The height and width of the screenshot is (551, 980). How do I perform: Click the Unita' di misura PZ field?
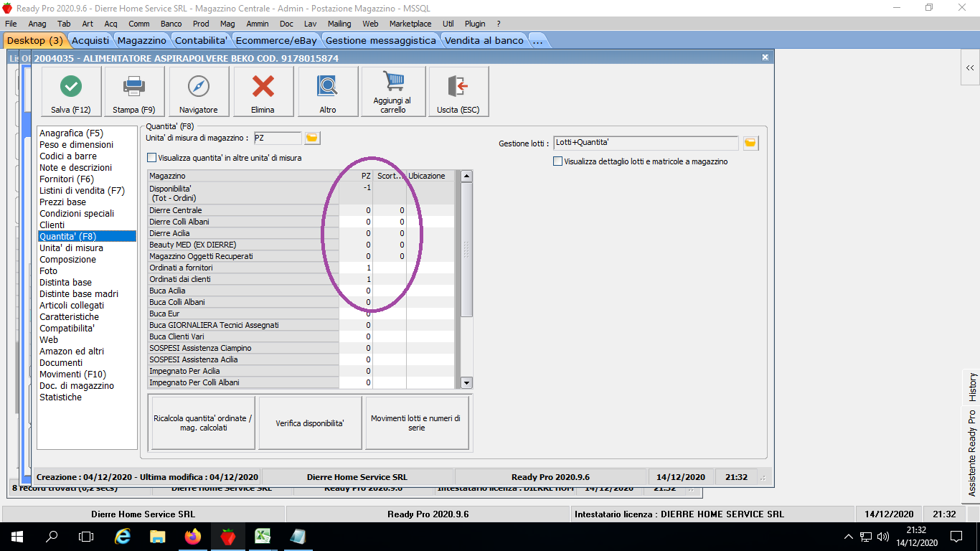[x=278, y=138]
